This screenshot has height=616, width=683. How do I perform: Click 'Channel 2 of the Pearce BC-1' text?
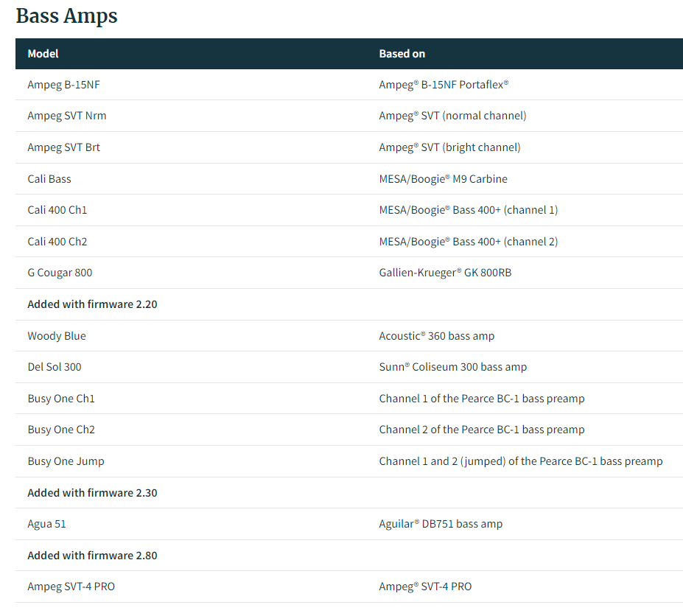[x=449, y=430]
